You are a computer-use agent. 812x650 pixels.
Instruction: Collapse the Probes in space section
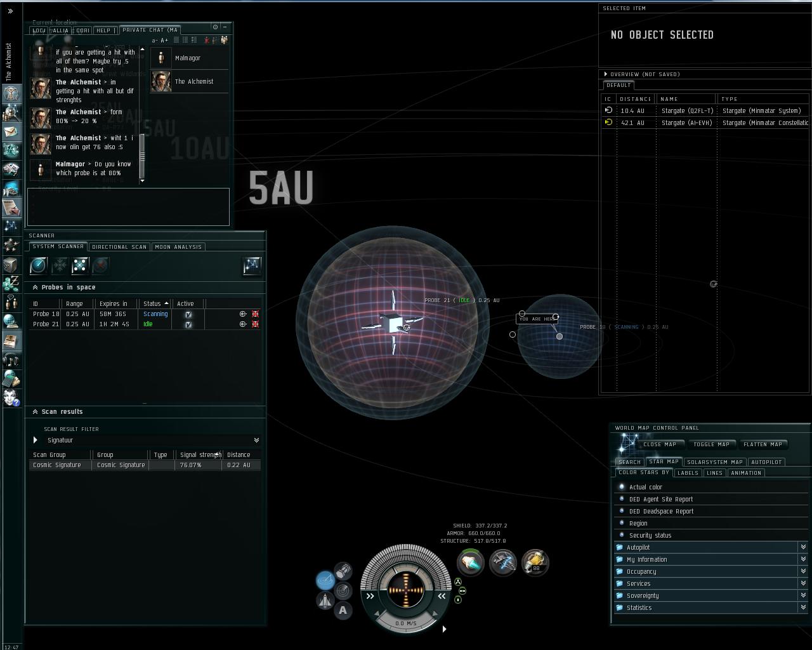pos(35,288)
